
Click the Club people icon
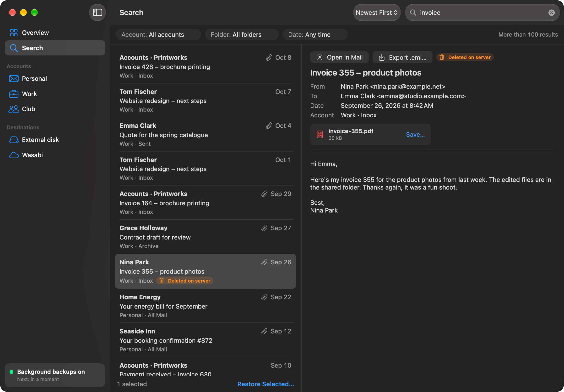pyautogui.click(x=14, y=109)
